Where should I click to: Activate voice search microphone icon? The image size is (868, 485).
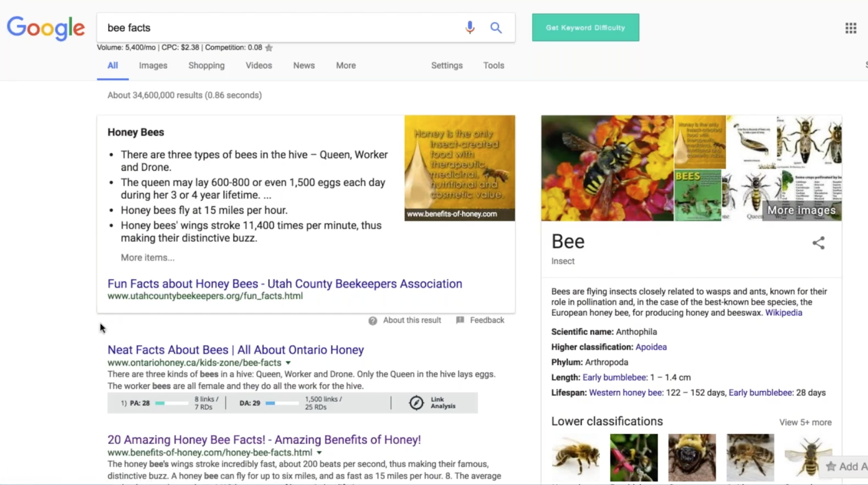tap(470, 28)
